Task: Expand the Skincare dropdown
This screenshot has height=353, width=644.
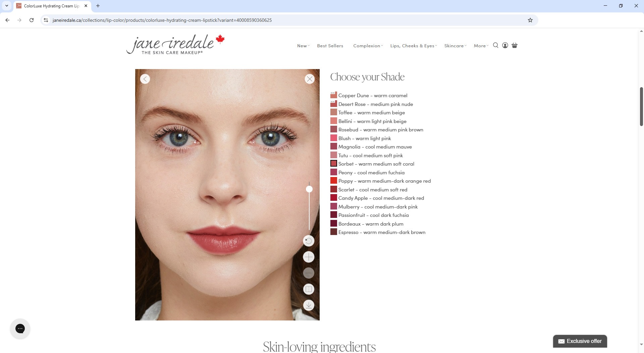Action: [x=455, y=46]
